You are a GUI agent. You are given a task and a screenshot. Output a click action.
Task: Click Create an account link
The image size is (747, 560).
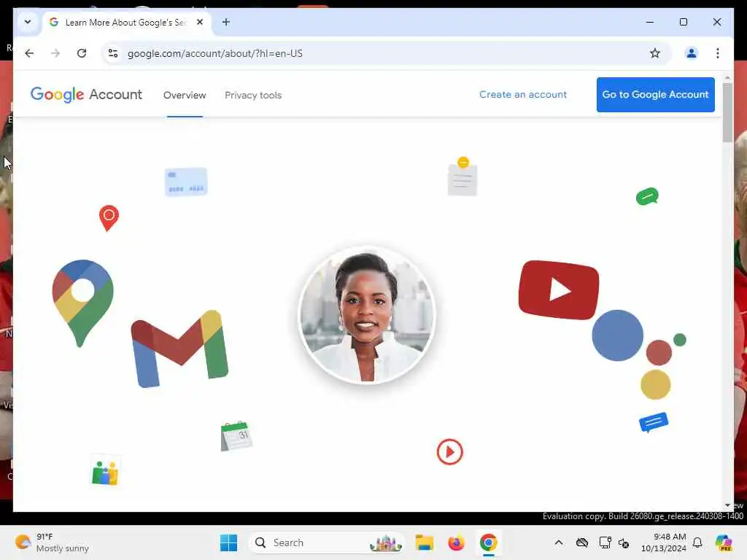[523, 94]
